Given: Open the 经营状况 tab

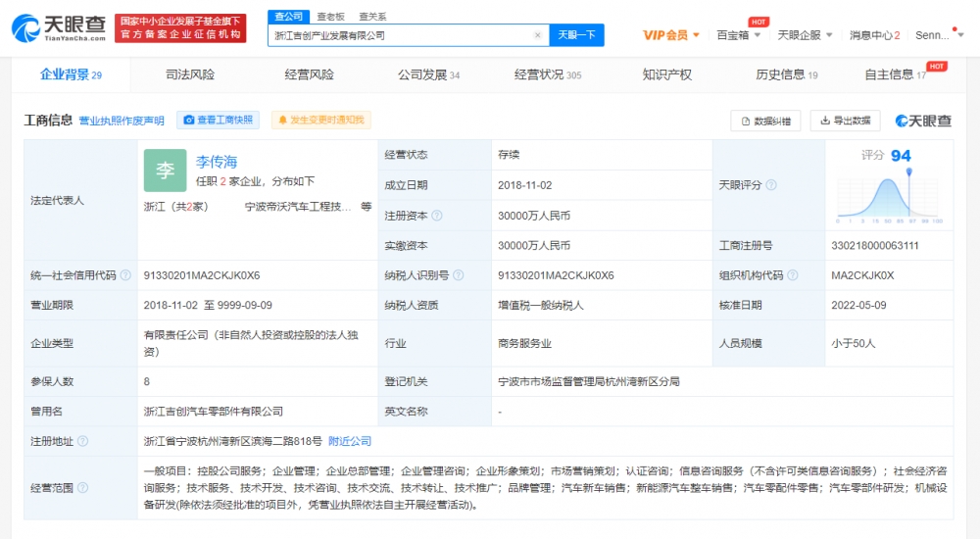Looking at the screenshot, I should pos(548,74).
